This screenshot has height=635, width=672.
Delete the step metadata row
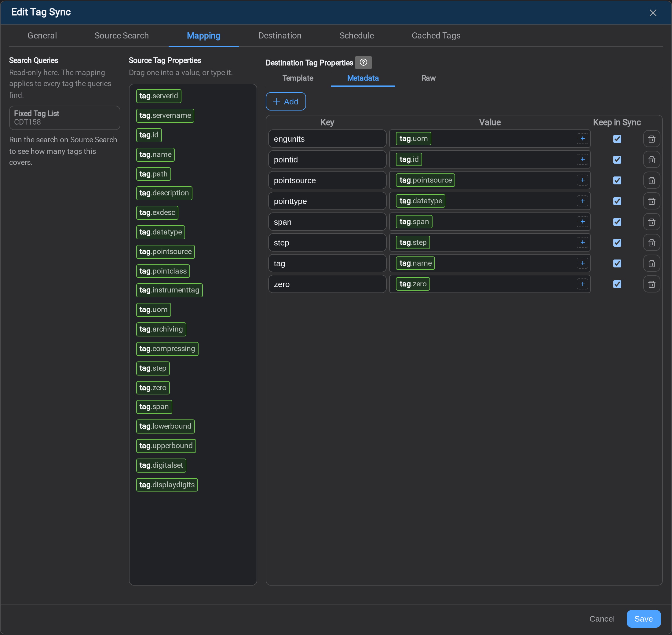(651, 243)
